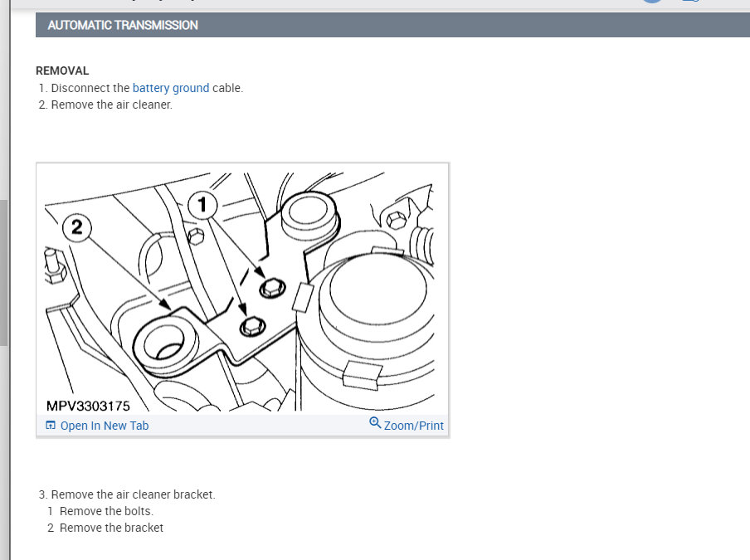Click the Open In New Tab icon
The image size is (750, 560).
click(x=51, y=425)
